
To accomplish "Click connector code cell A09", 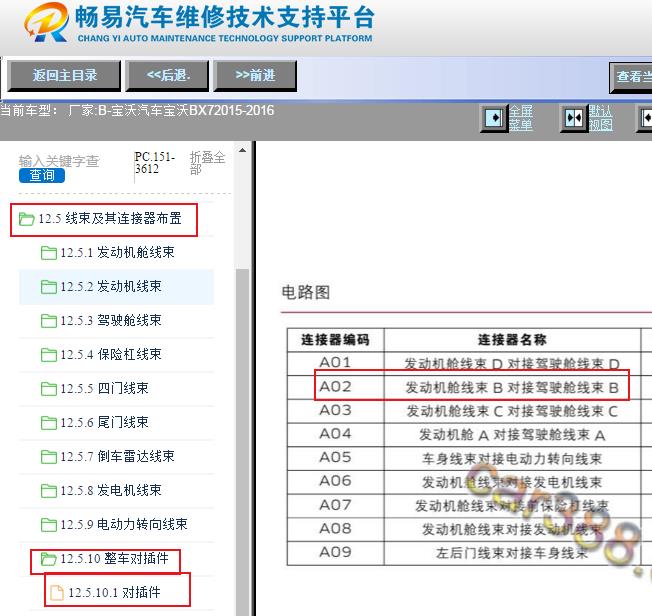I will pyautogui.click(x=335, y=553).
